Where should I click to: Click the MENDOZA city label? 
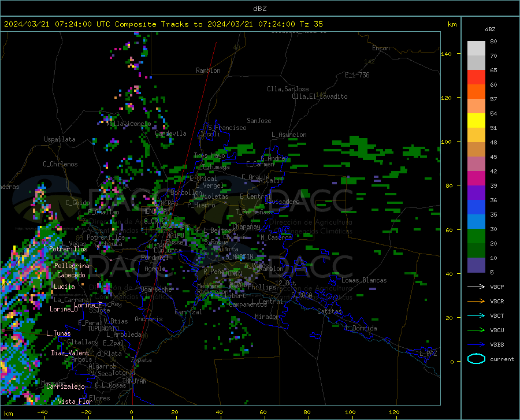[x=155, y=211]
